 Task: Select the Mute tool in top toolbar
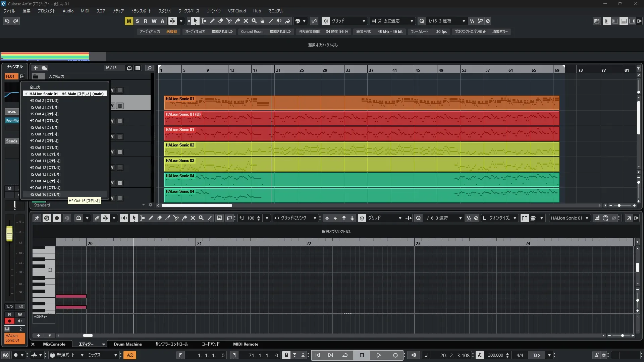tap(246, 21)
